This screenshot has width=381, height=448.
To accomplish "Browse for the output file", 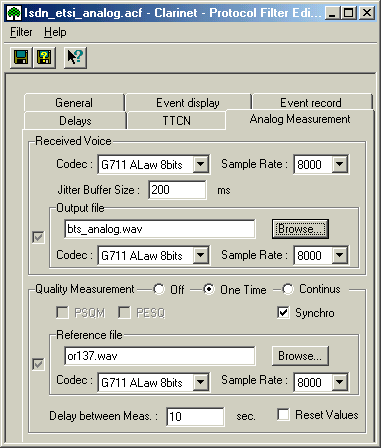I will (300, 229).
